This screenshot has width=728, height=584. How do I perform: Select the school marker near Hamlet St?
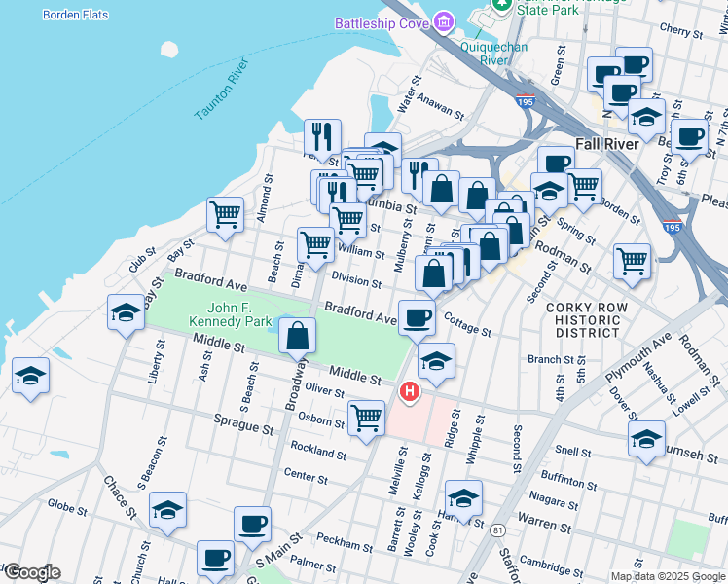point(463,497)
